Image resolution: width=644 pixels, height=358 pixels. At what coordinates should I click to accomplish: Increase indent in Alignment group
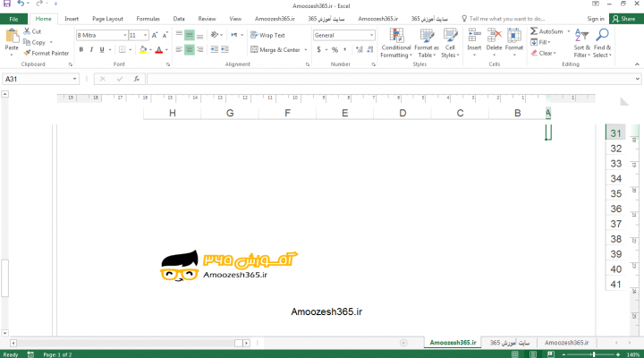tap(225, 49)
